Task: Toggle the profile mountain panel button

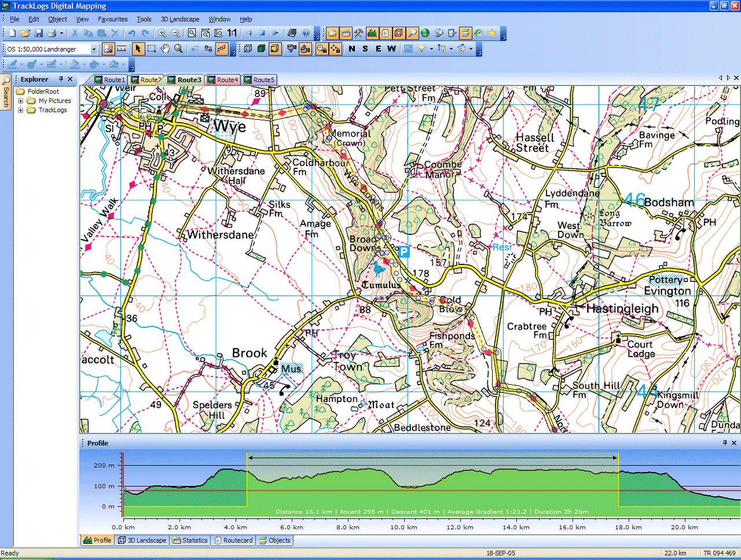Action: pos(372,33)
